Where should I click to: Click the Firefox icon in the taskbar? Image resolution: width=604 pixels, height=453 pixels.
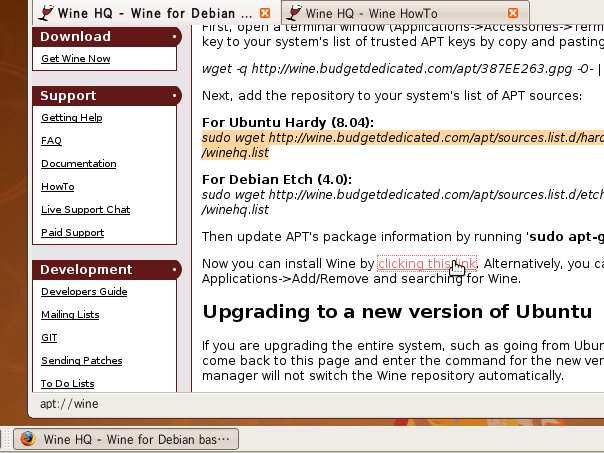[x=28, y=439]
